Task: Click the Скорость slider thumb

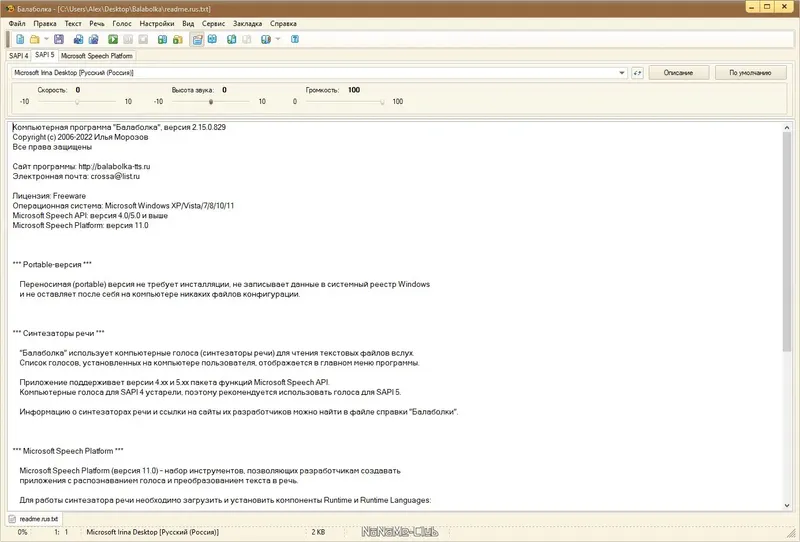Action: pos(77,102)
